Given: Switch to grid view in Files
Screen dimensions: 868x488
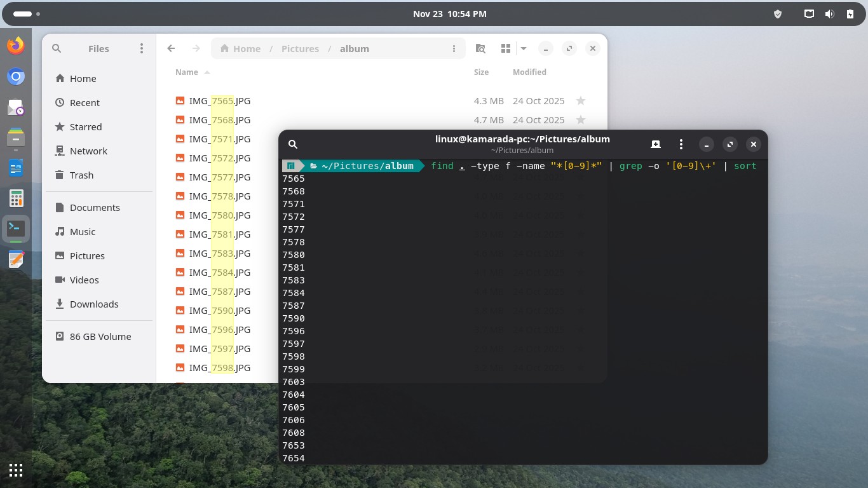Looking at the screenshot, I should point(506,48).
